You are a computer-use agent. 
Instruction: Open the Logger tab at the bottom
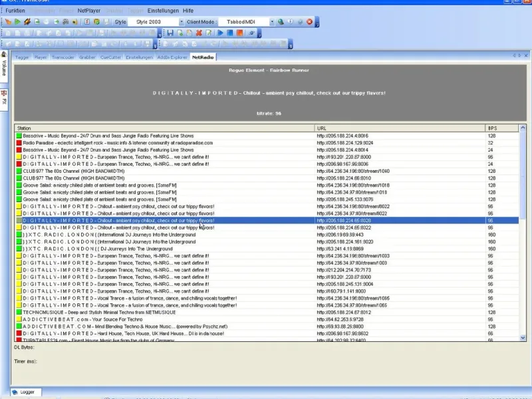click(26, 392)
